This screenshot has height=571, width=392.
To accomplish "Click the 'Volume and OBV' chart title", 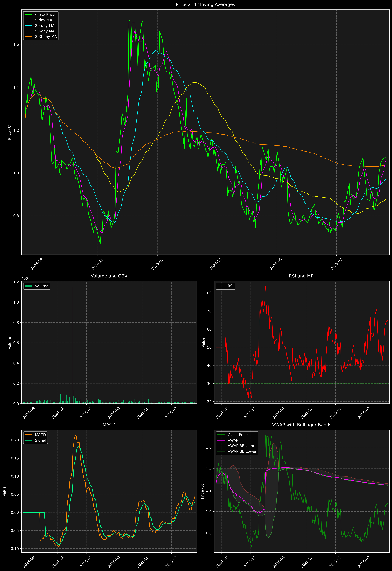I will (109, 276).
